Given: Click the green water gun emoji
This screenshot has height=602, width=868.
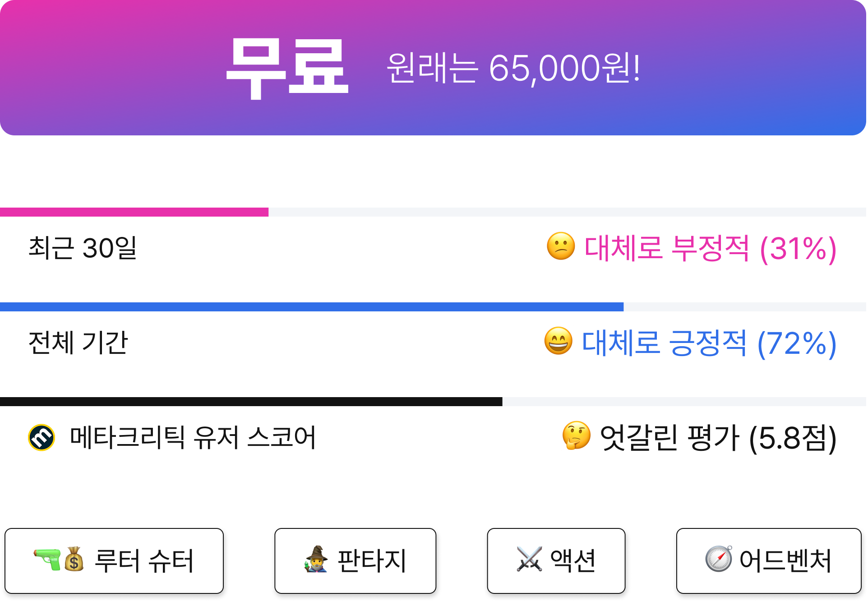Looking at the screenshot, I should (x=48, y=560).
